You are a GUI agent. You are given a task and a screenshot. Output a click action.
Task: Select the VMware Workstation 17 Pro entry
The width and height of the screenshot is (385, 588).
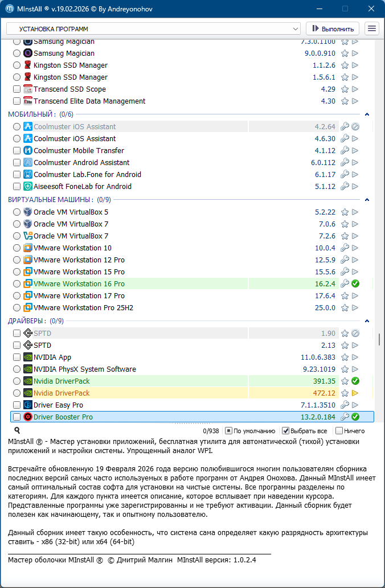(79, 296)
